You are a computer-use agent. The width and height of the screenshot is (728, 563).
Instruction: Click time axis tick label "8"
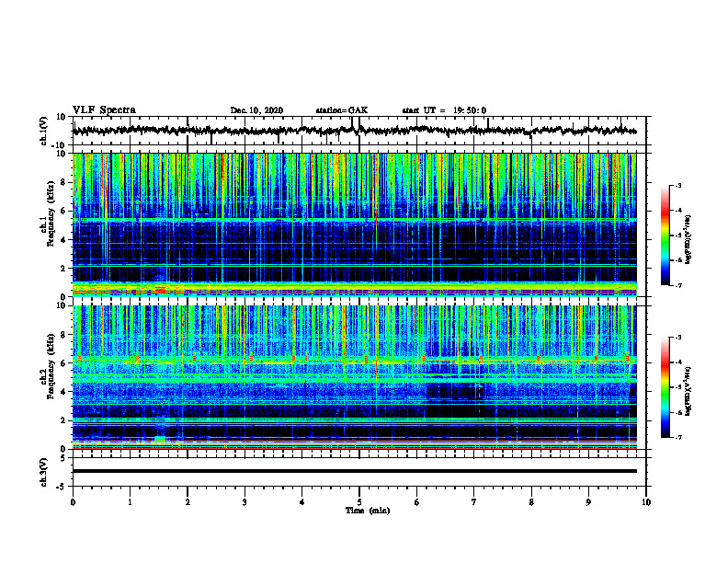point(531,502)
